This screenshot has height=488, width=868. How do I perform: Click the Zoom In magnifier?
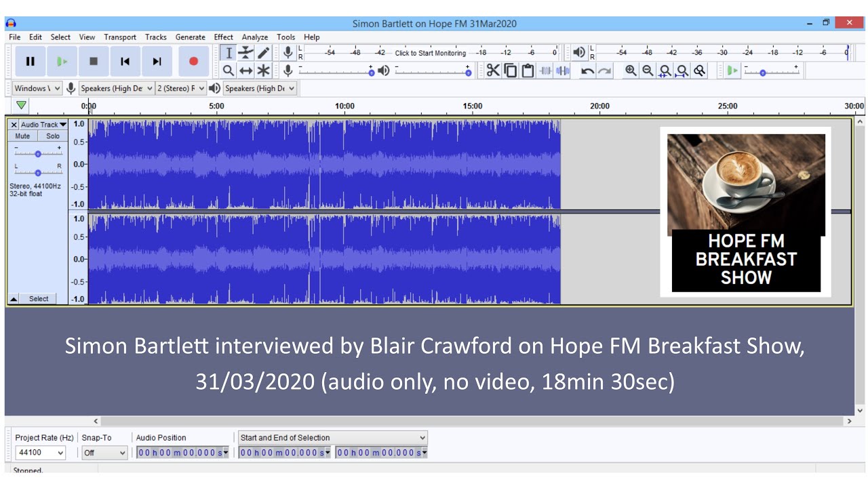(x=631, y=70)
